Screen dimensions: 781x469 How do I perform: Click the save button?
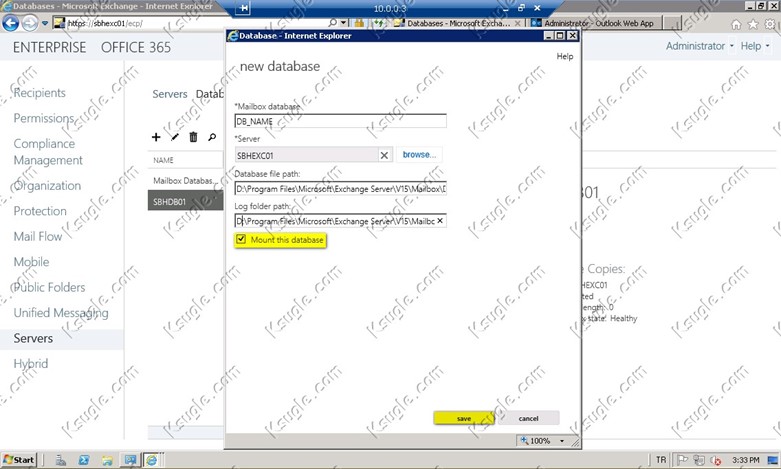click(464, 418)
